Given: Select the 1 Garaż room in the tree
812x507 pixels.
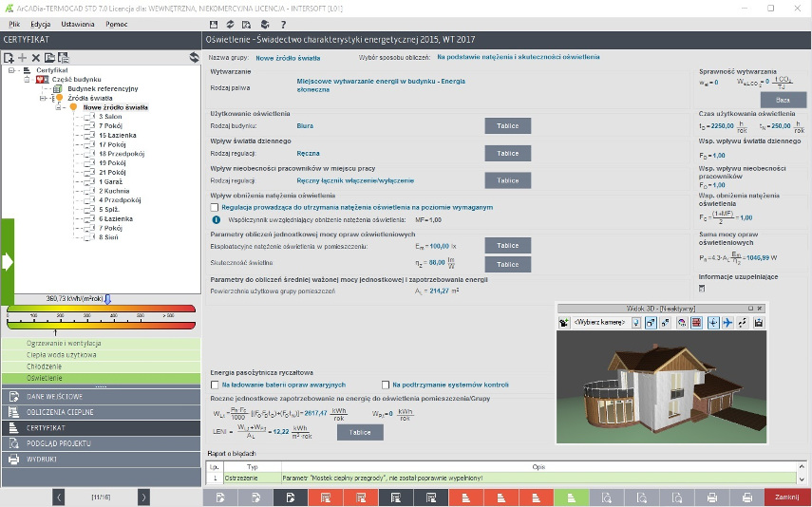Looking at the screenshot, I should coord(110,181).
